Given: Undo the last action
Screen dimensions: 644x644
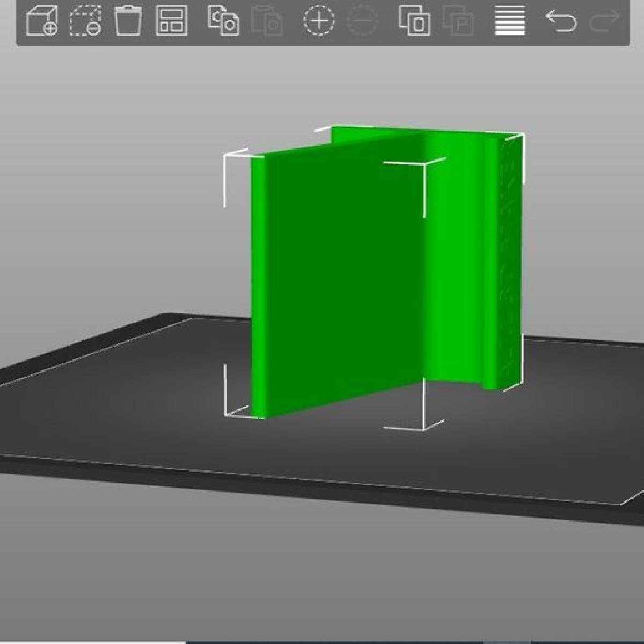Looking at the screenshot, I should [561, 21].
